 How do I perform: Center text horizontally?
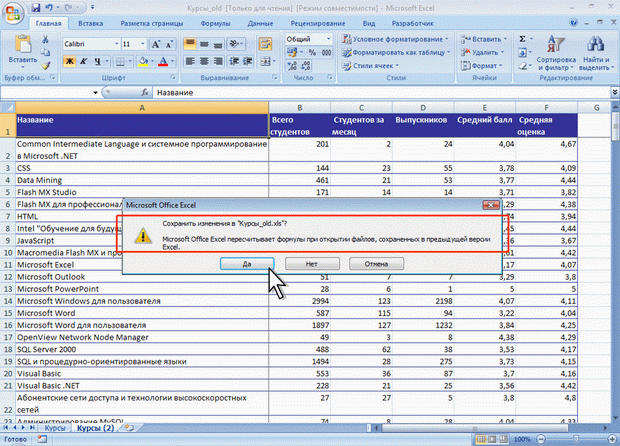point(204,61)
